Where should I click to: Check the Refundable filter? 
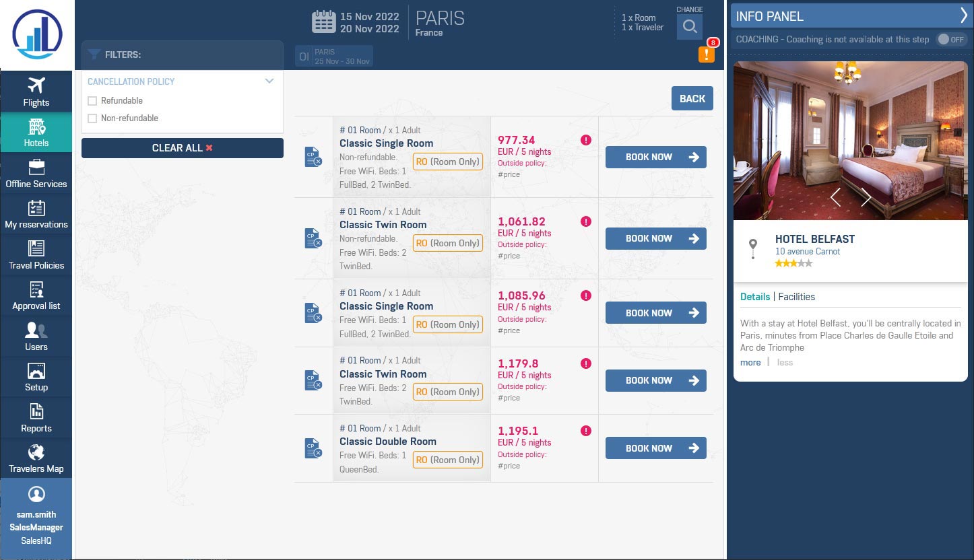[93, 101]
